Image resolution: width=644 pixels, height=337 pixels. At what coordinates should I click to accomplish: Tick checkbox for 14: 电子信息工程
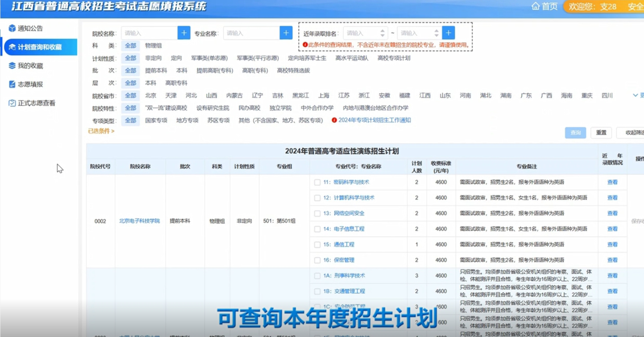coord(317,229)
